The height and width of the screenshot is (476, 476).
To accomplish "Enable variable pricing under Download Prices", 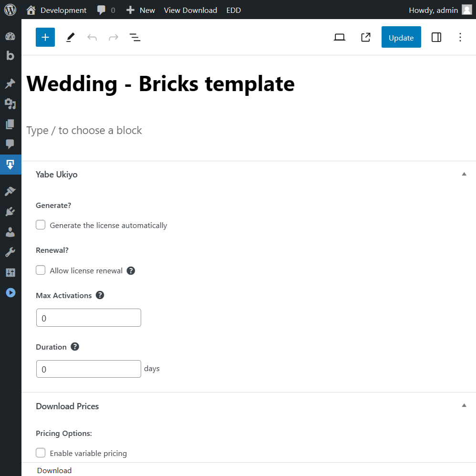I will pos(41,452).
